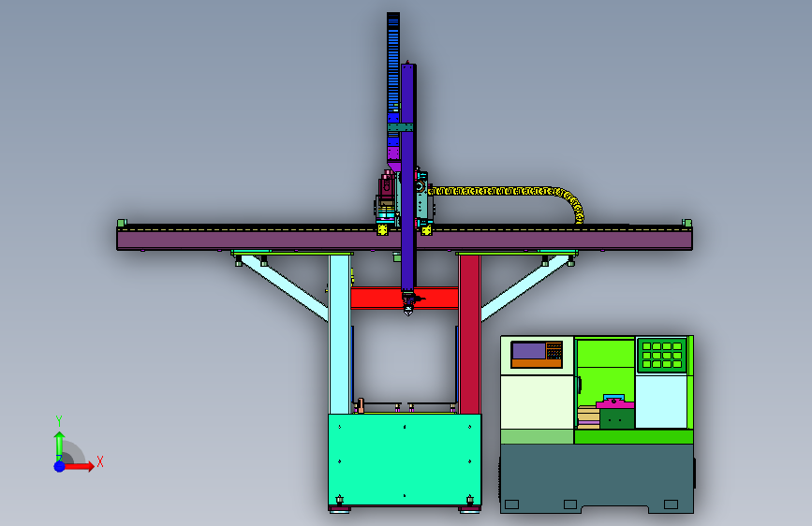Select the magenta fixture inside the lathe

(x=614, y=402)
